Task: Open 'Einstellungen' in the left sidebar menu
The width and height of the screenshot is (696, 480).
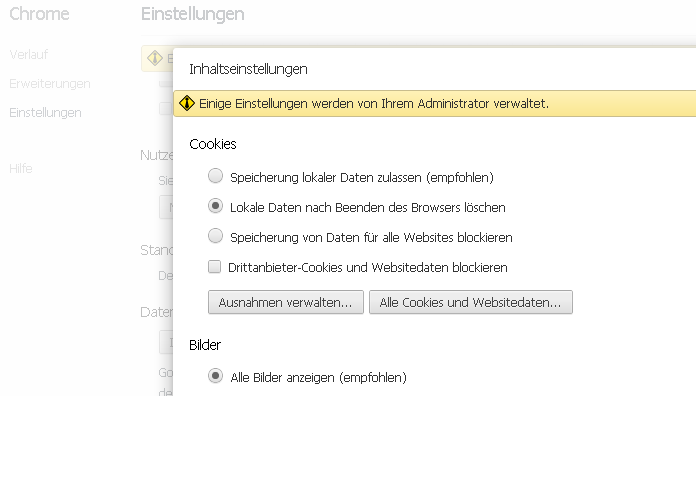Action: [x=45, y=113]
